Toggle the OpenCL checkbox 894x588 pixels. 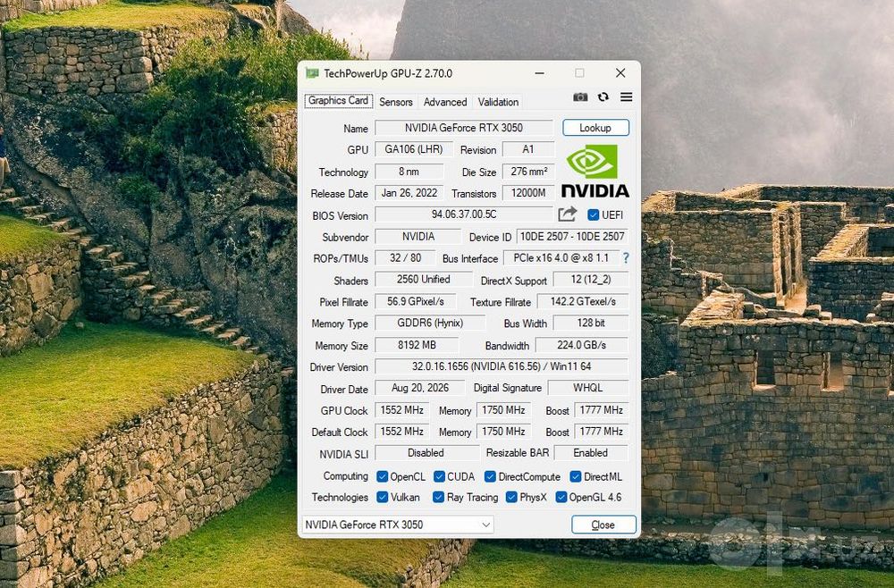point(382,477)
